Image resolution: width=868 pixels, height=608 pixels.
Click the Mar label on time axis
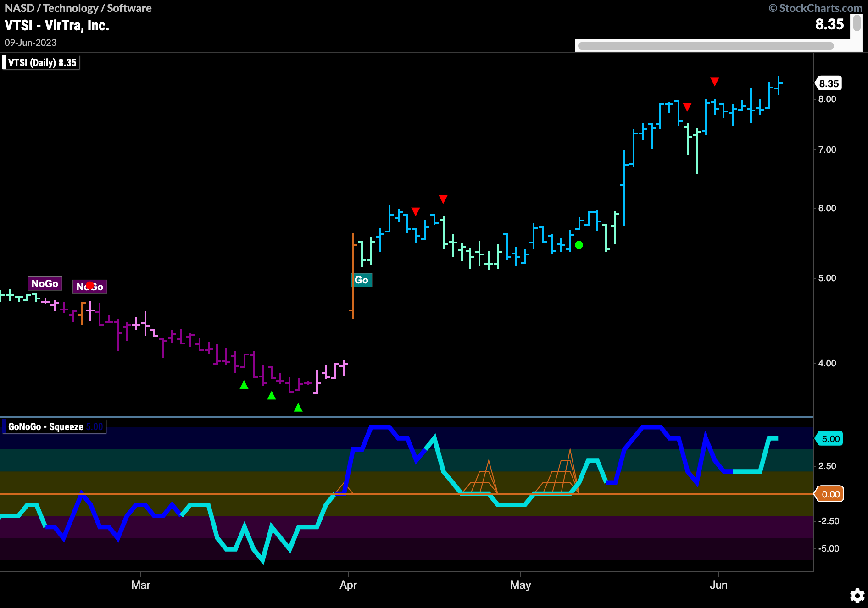141,585
